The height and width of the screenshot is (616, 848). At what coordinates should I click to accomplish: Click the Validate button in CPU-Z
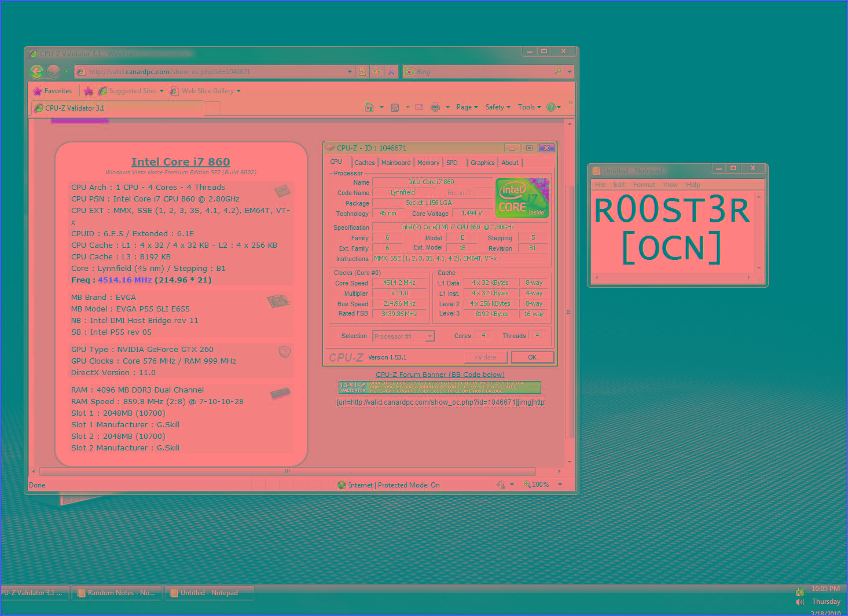click(485, 357)
